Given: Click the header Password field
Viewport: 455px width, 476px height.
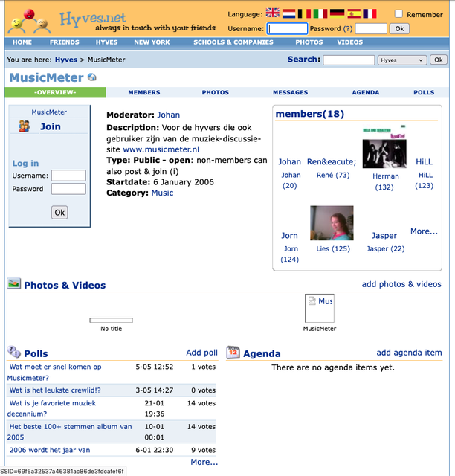Looking at the screenshot, I should pyautogui.click(x=371, y=28).
